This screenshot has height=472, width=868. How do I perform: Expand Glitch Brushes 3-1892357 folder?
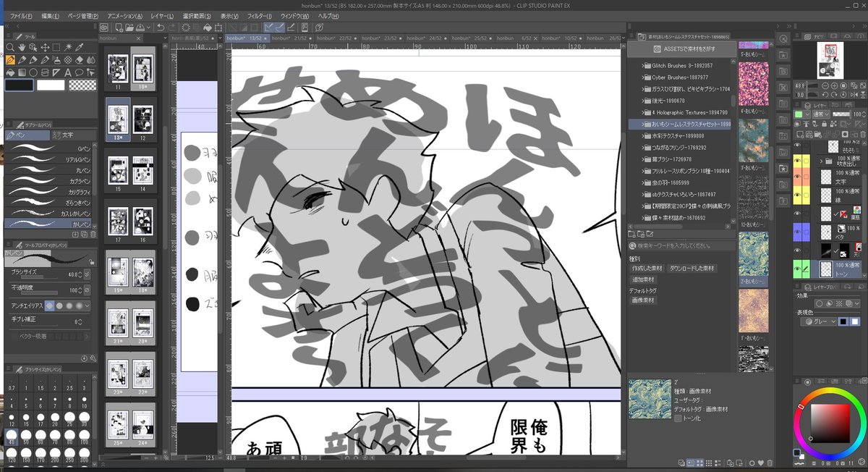pos(644,65)
